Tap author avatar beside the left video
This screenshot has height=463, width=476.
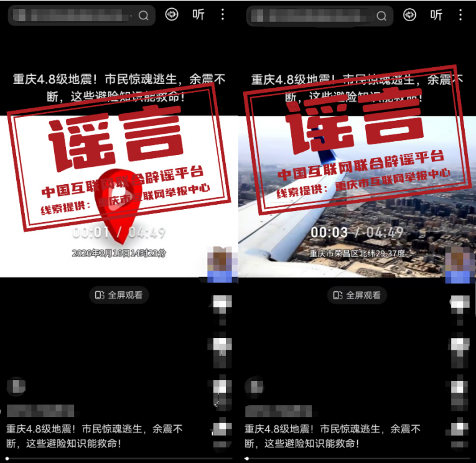click(x=219, y=264)
